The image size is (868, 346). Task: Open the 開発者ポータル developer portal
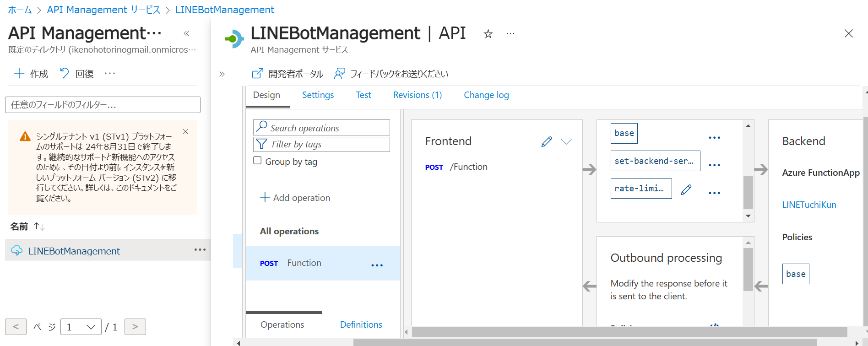pos(288,74)
